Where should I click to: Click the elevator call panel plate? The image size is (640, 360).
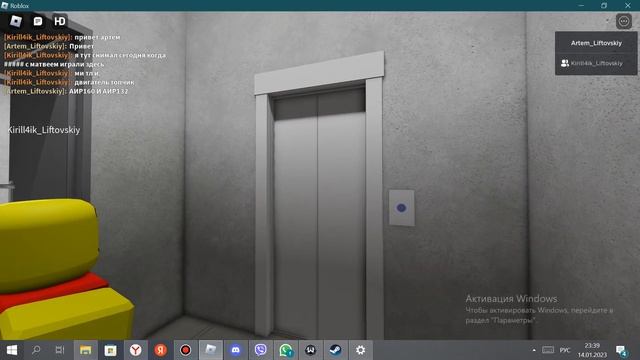coord(401,208)
